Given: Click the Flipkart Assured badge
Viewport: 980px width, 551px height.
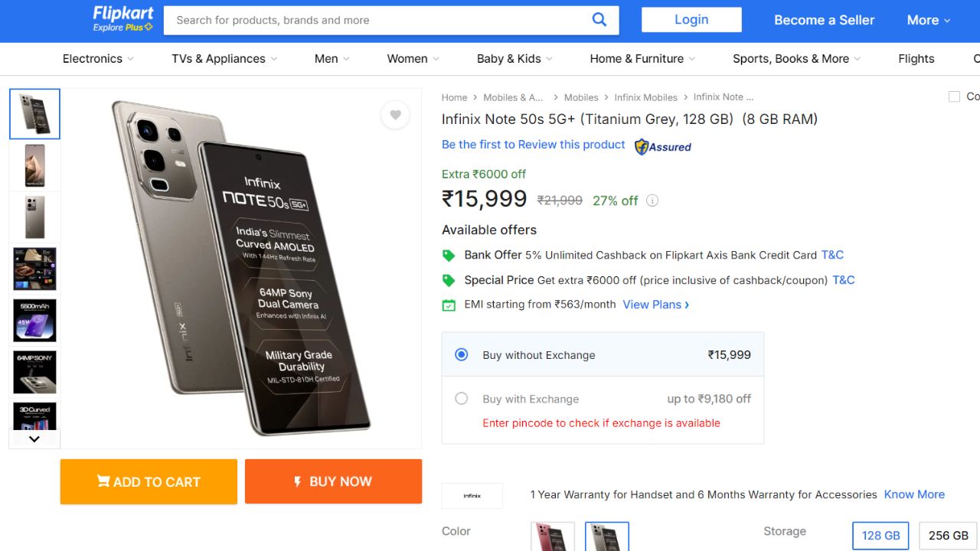Looking at the screenshot, I should [x=663, y=147].
